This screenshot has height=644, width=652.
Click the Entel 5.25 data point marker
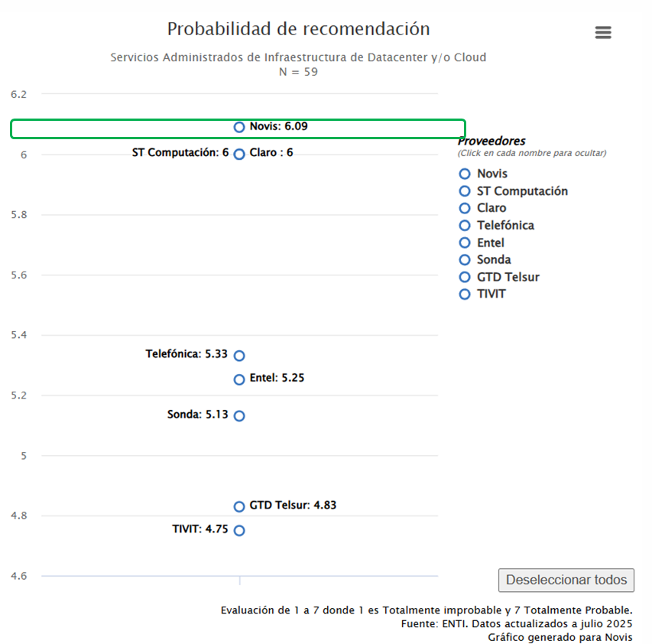[x=239, y=379]
